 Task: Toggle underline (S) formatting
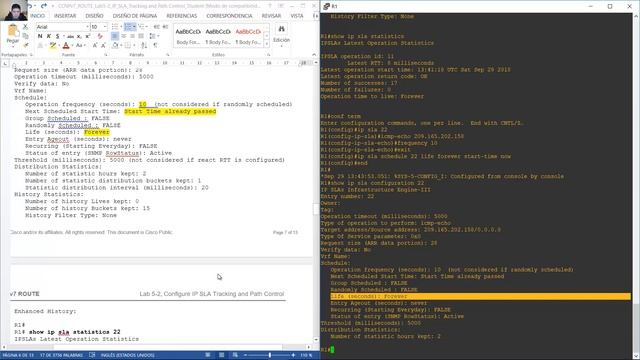pos(58,36)
